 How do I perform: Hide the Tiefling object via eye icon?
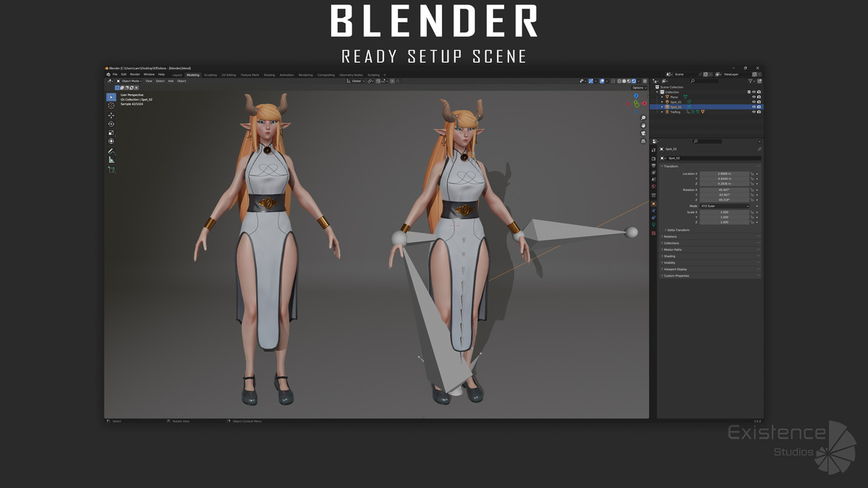(x=754, y=112)
